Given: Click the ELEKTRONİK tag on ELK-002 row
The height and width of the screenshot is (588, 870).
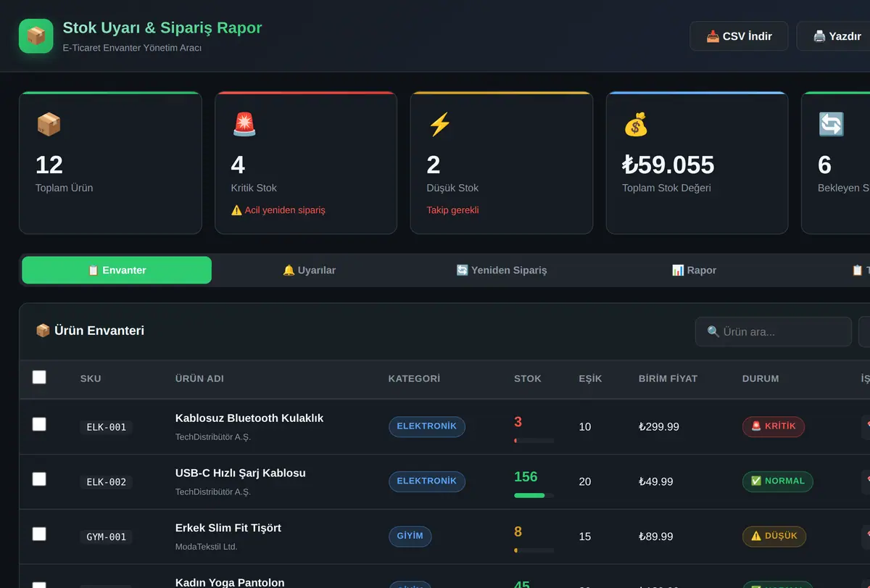Looking at the screenshot, I should pos(427,481).
